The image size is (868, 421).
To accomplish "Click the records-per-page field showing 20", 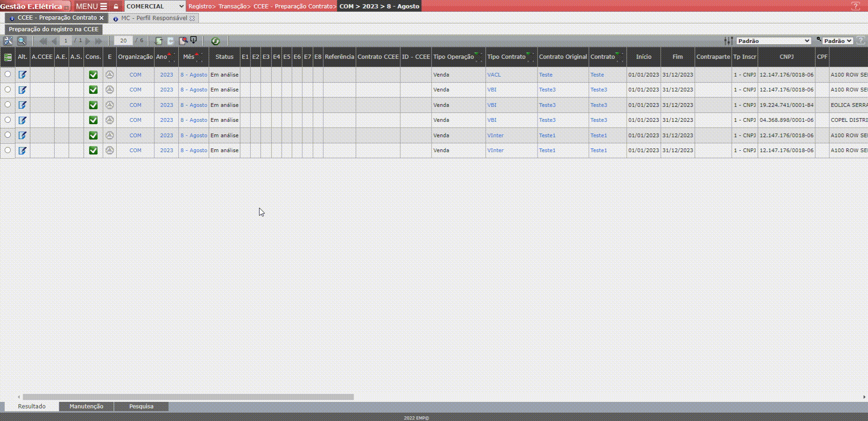I will (x=123, y=41).
